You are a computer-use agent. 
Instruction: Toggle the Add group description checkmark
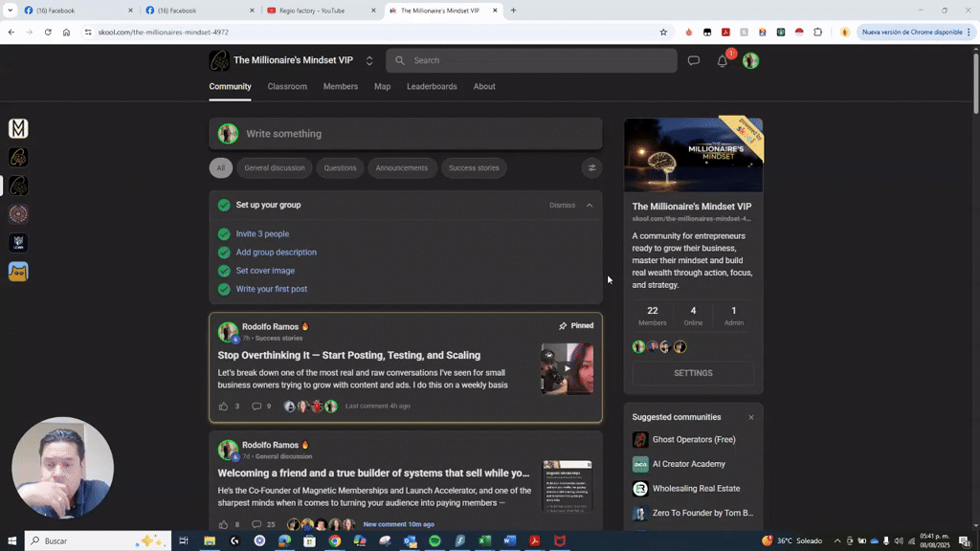[x=224, y=253]
